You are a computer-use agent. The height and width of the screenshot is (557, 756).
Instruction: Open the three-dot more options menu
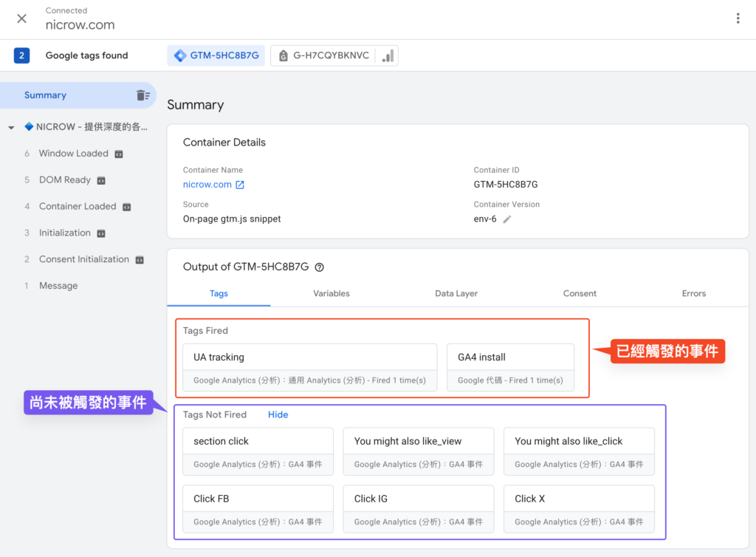(x=738, y=18)
